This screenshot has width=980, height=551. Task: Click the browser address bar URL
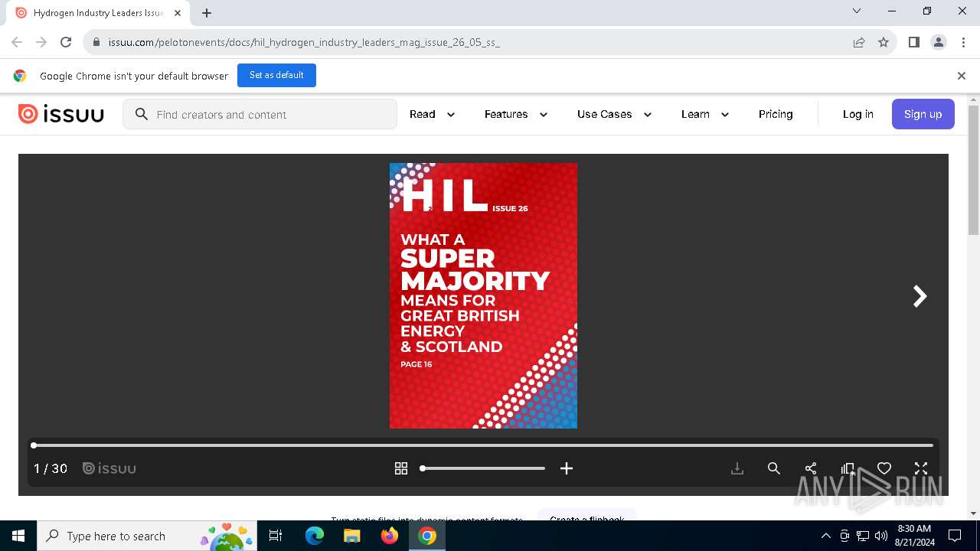(x=304, y=42)
